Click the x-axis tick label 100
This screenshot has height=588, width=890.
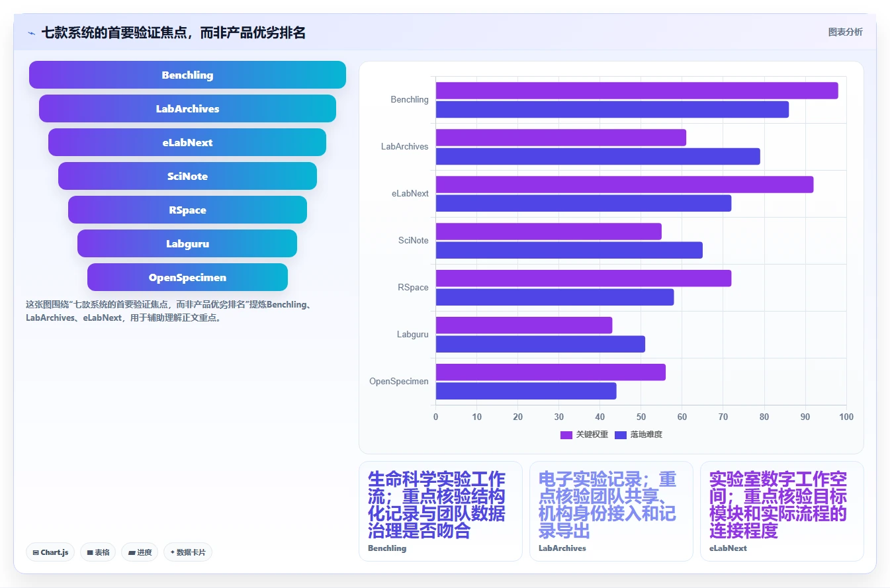click(846, 417)
